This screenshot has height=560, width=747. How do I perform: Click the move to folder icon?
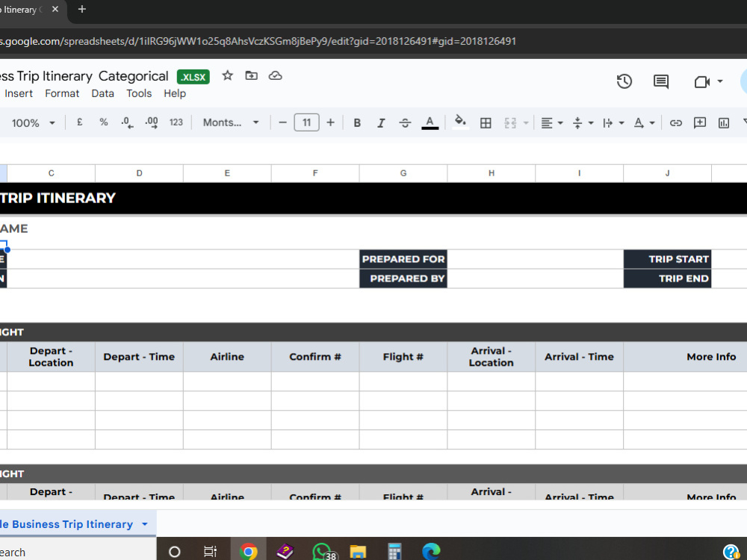[251, 75]
